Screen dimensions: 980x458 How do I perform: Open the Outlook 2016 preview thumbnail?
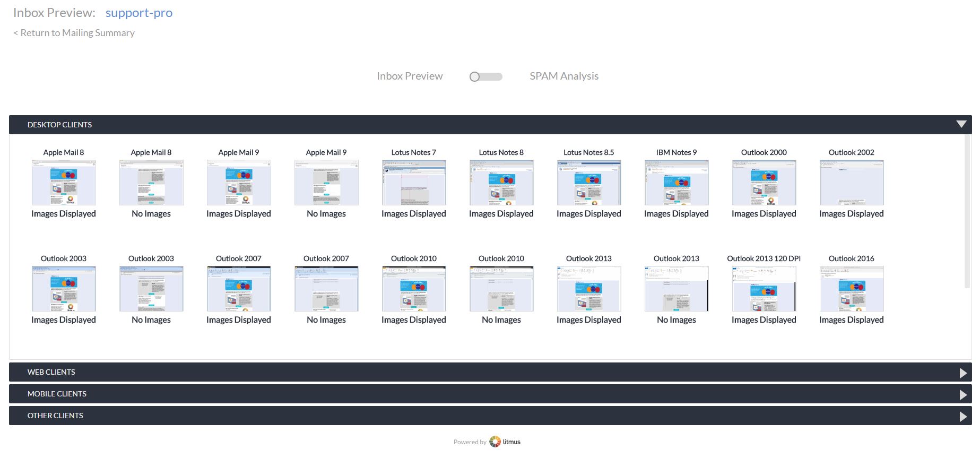[x=852, y=289]
